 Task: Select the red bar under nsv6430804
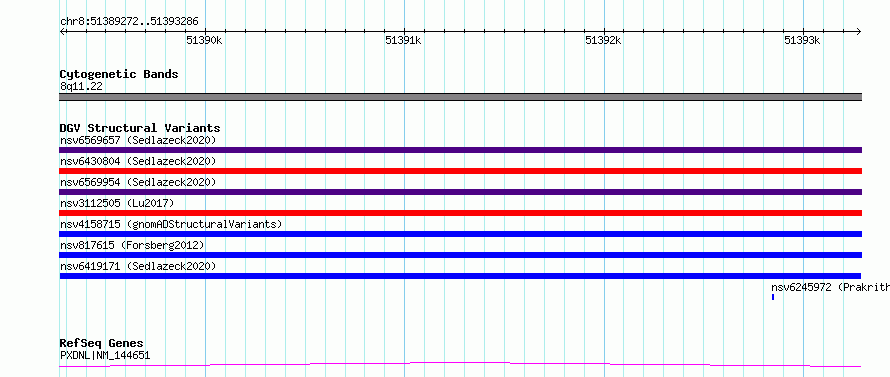click(x=461, y=171)
